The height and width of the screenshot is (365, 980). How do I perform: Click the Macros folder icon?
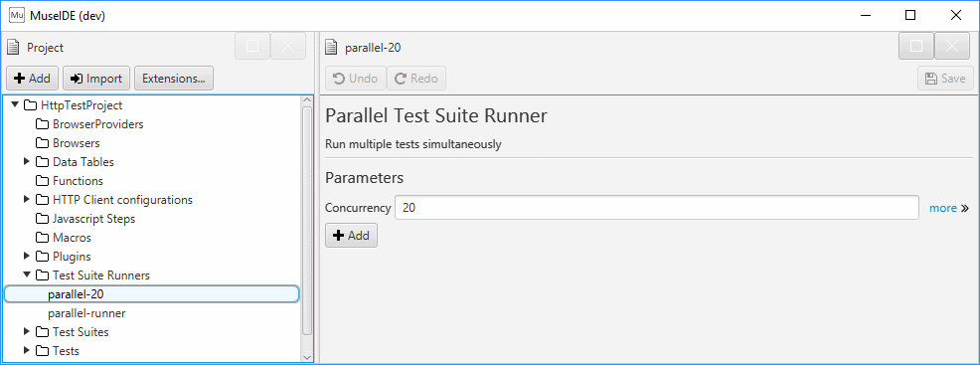(42, 238)
